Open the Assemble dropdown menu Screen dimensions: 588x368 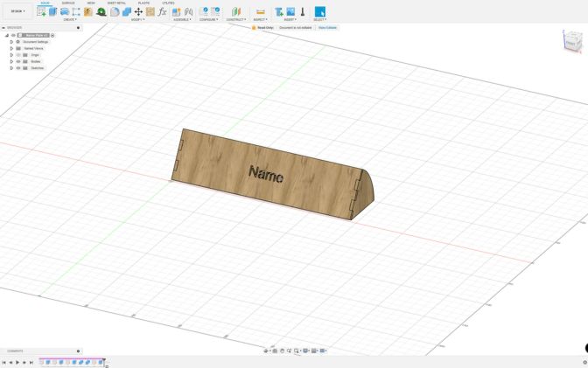point(182,19)
